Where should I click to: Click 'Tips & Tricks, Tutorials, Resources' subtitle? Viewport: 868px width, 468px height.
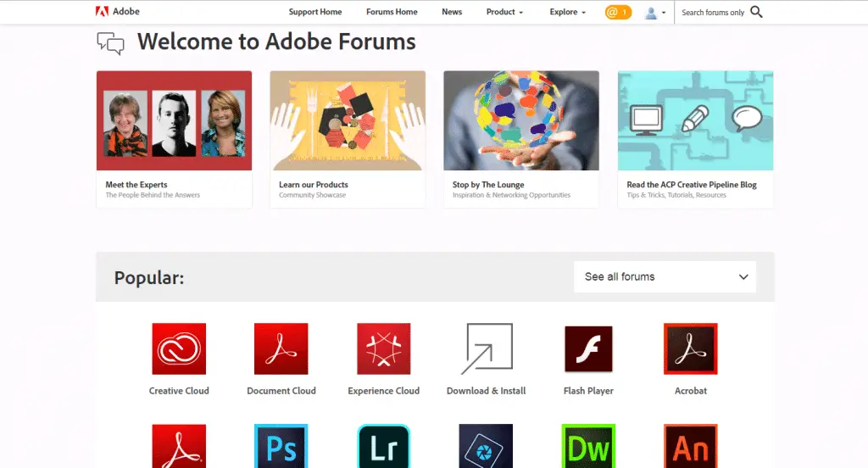click(676, 195)
